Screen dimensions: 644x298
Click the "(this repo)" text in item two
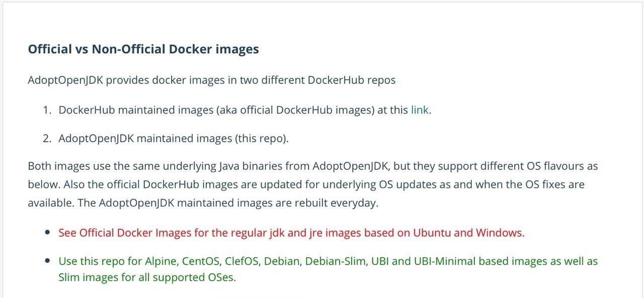pos(262,139)
